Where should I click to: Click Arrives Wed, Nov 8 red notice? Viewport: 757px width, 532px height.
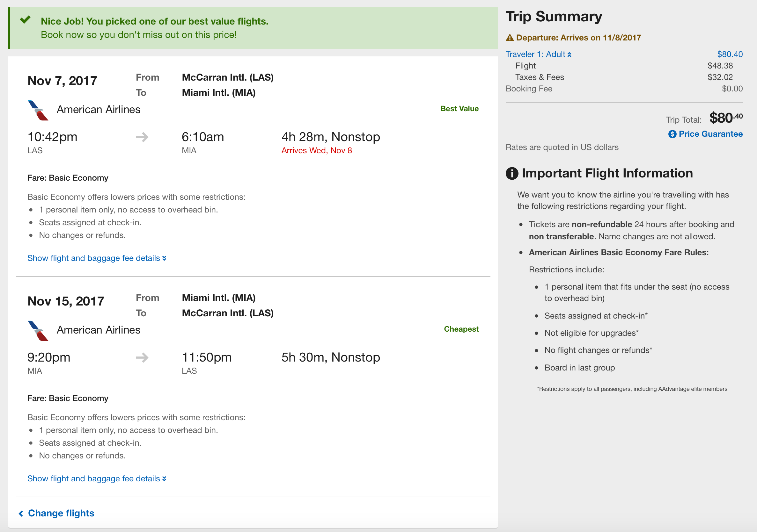click(x=317, y=151)
